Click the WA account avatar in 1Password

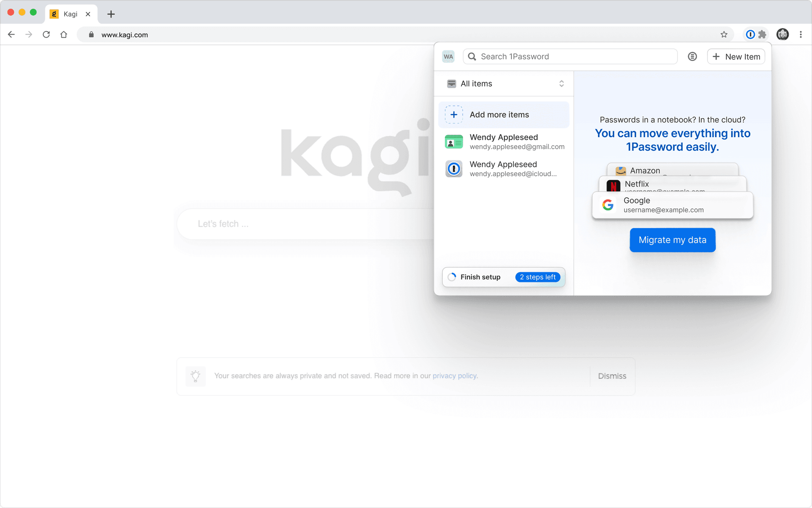click(448, 57)
